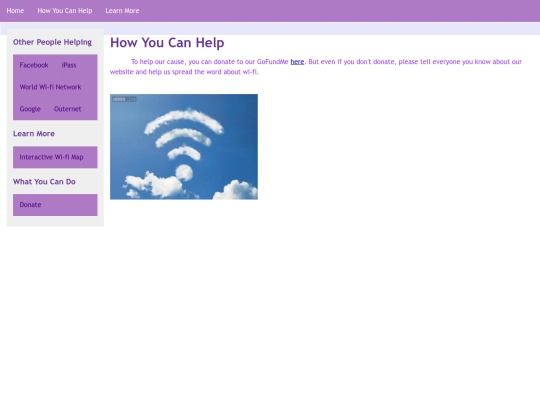Click the 'Learn More' sidebar heading
This screenshot has height=405, width=540.
[34, 134]
